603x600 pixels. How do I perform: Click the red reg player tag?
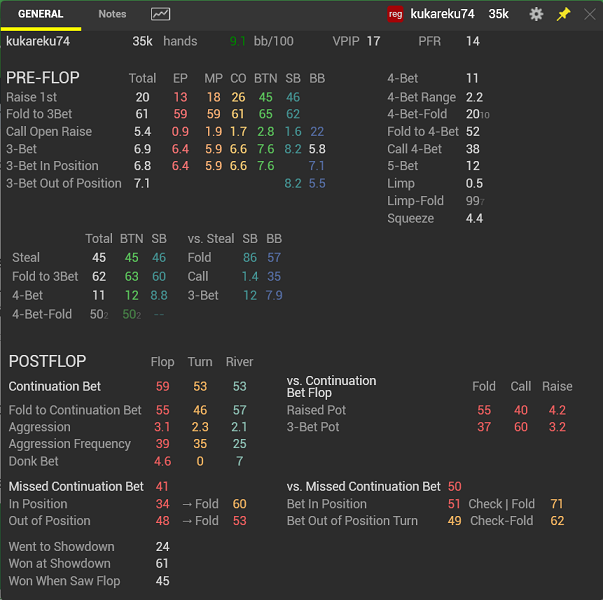pyautogui.click(x=395, y=14)
